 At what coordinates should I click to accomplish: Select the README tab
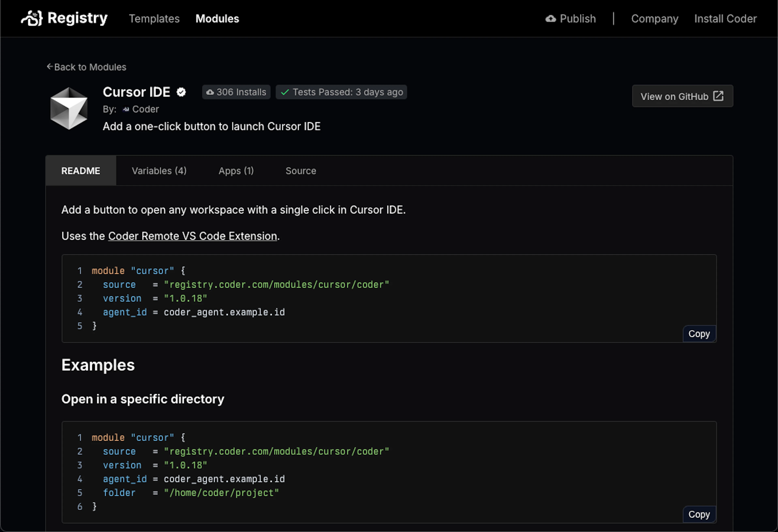(x=81, y=171)
